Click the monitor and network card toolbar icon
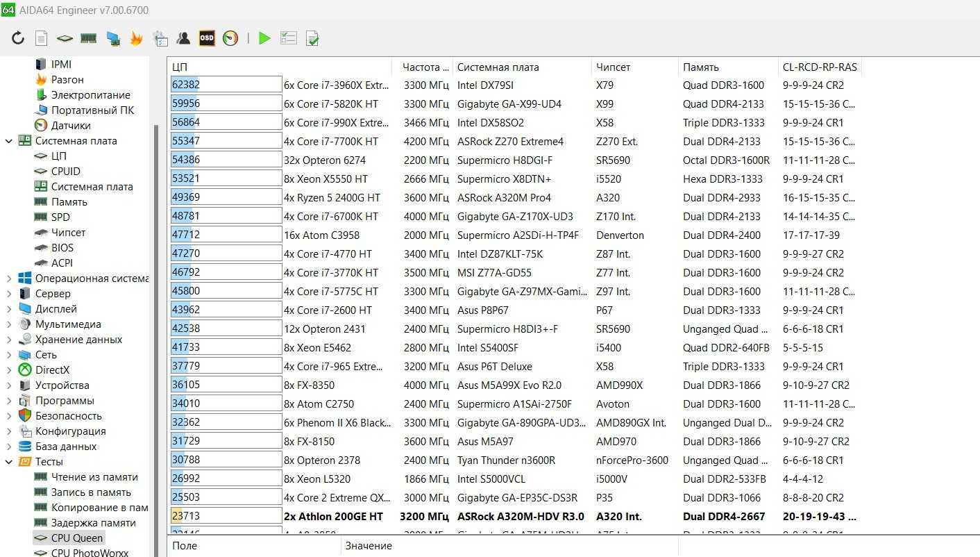This screenshot has height=557, width=980. 112,38
